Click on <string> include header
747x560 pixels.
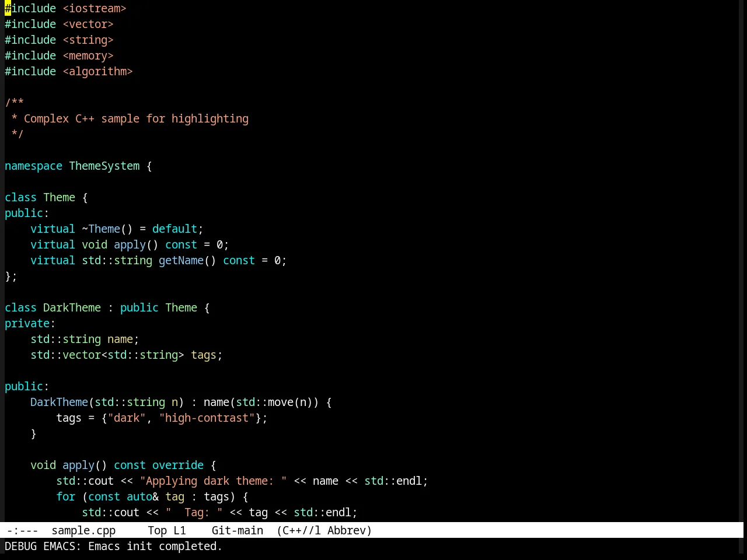(x=88, y=40)
